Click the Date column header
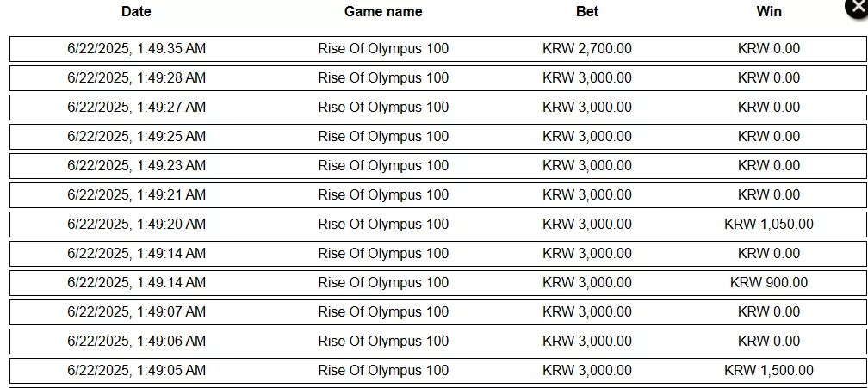 coord(136,11)
